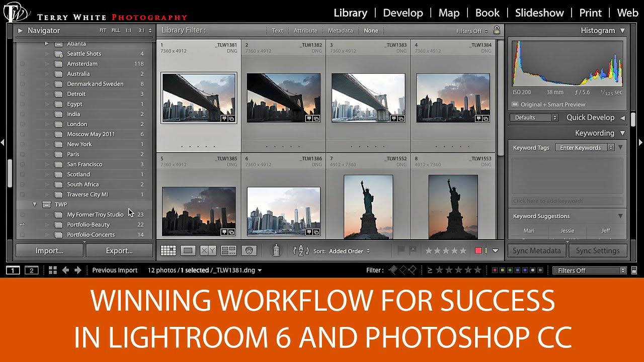Open the Defaults preset dropdown
Viewport: 644px width, 362px height.
[534, 118]
